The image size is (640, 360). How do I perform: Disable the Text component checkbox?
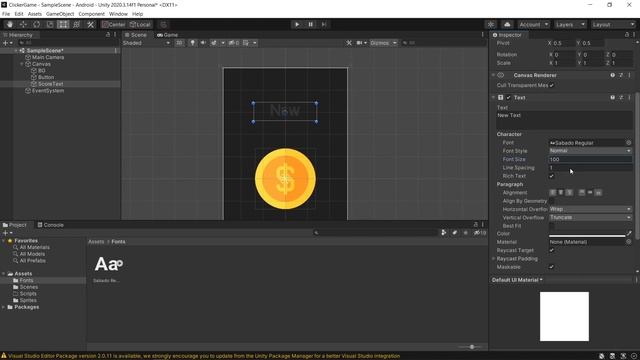click(509, 98)
